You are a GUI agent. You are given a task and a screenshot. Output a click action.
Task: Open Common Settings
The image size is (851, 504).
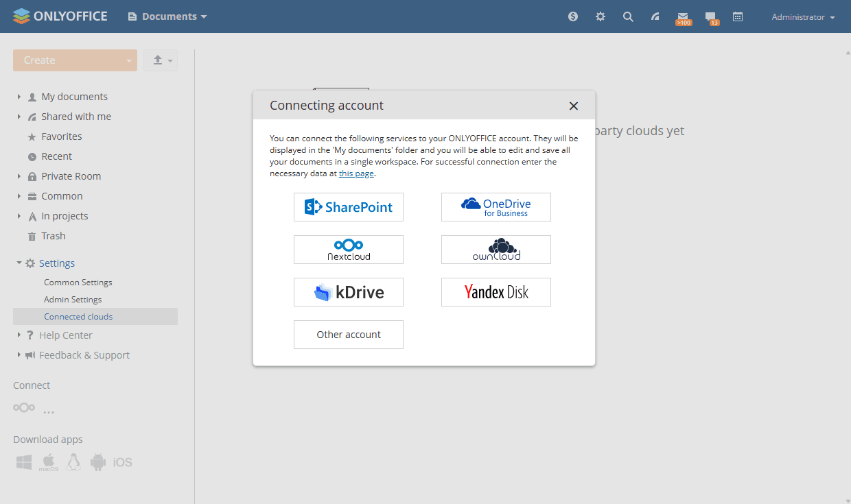tap(78, 283)
